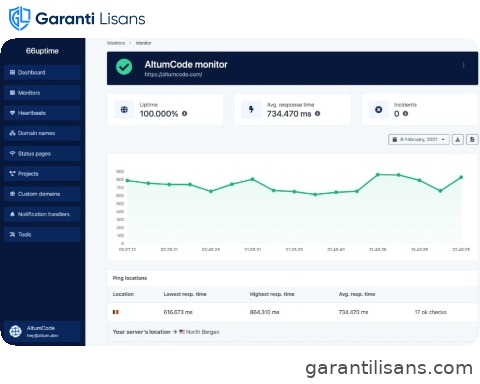Click the Tools wrench icon
The image size is (480, 384).
pyautogui.click(x=12, y=234)
